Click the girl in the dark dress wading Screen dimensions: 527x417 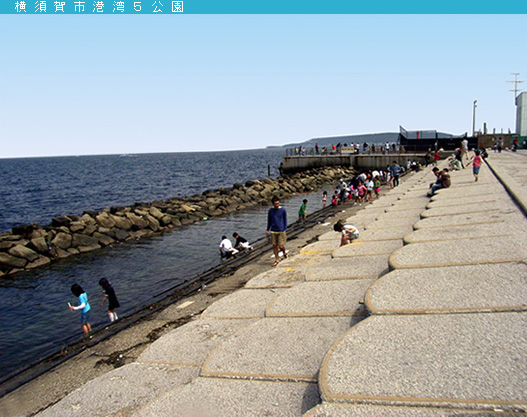click(110, 299)
